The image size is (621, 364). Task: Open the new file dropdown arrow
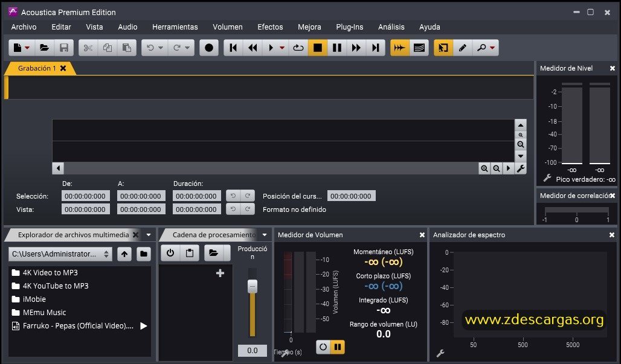28,48
